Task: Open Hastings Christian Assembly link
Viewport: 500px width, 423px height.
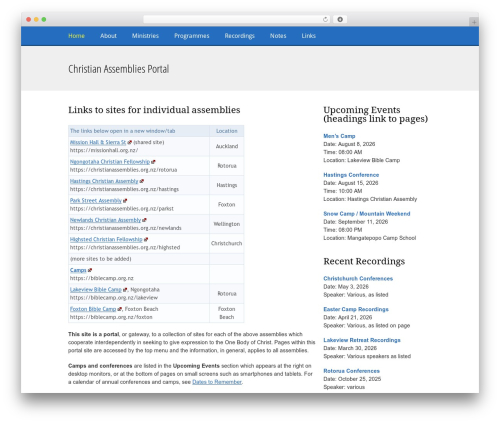Action: [x=104, y=181]
